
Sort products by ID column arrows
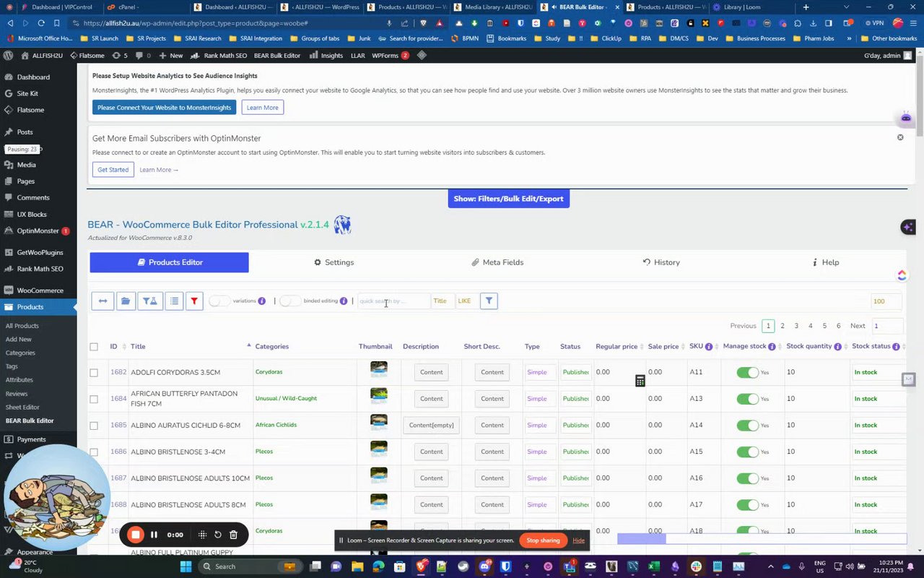(123, 347)
